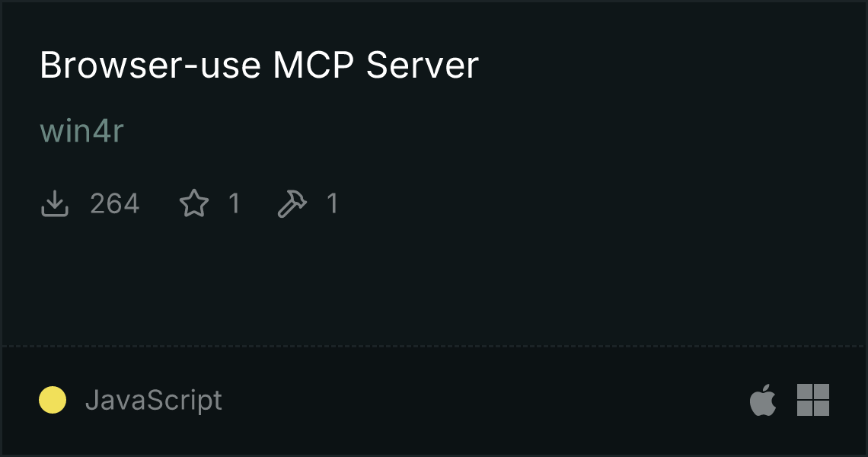Click the star count number 1

coord(235,203)
